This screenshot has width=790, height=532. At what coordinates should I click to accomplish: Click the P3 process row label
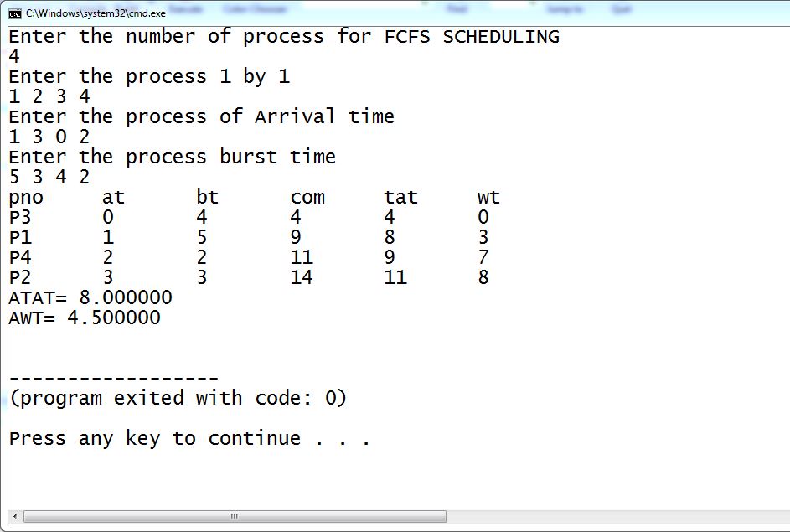point(20,217)
